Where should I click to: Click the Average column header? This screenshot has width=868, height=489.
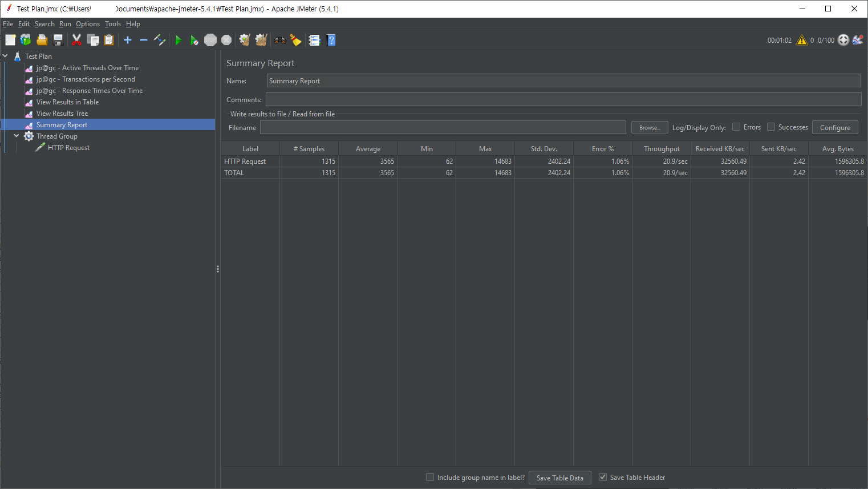[368, 148]
